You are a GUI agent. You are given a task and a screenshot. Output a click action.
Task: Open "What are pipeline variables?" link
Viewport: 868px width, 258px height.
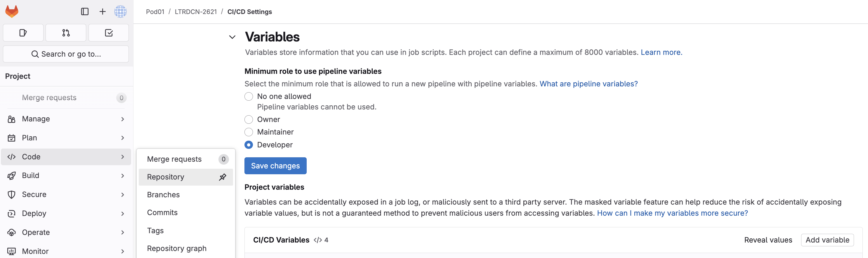[x=588, y=84]
